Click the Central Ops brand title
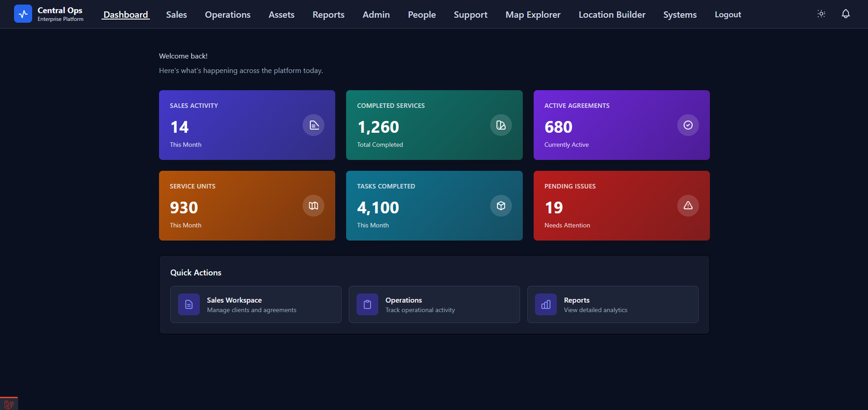This screenshot has width=868, height=410. (60, 10)
